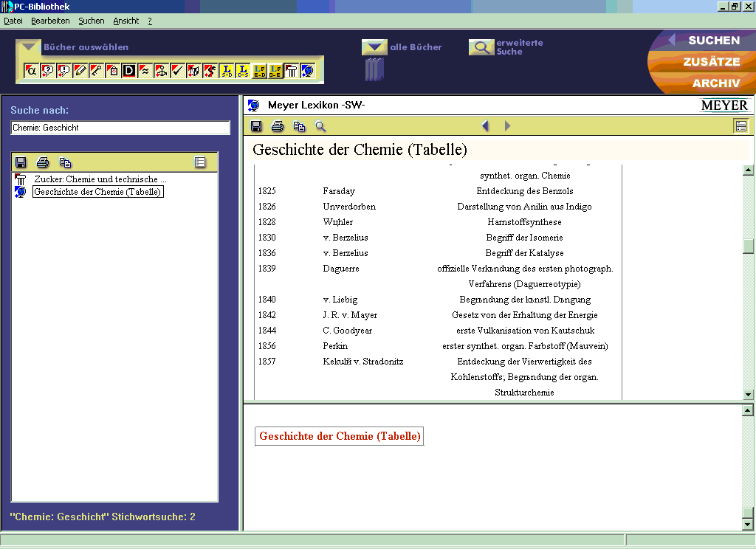Expand the Bücher auswählen dropdown arrow

coord(29,46)
